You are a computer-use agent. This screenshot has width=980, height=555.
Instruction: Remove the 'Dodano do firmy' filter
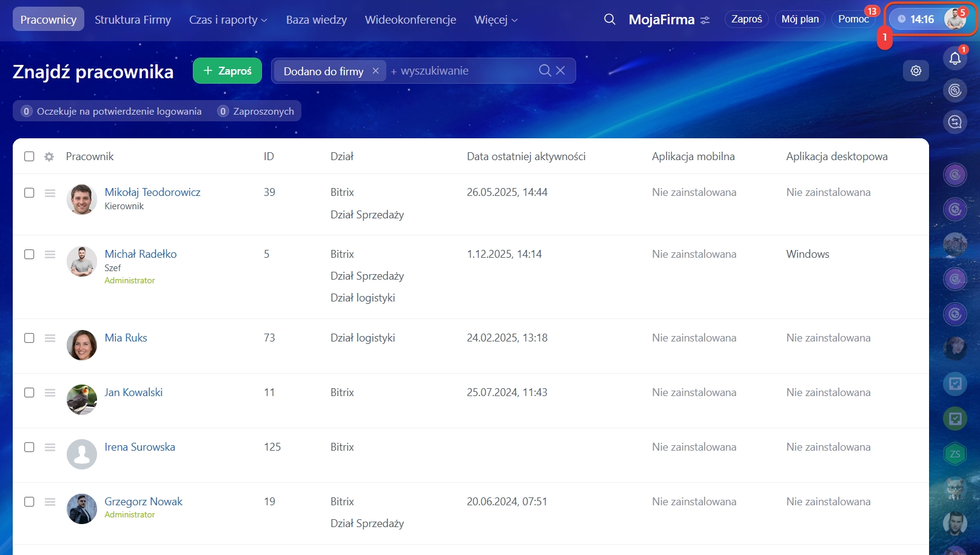375,71
